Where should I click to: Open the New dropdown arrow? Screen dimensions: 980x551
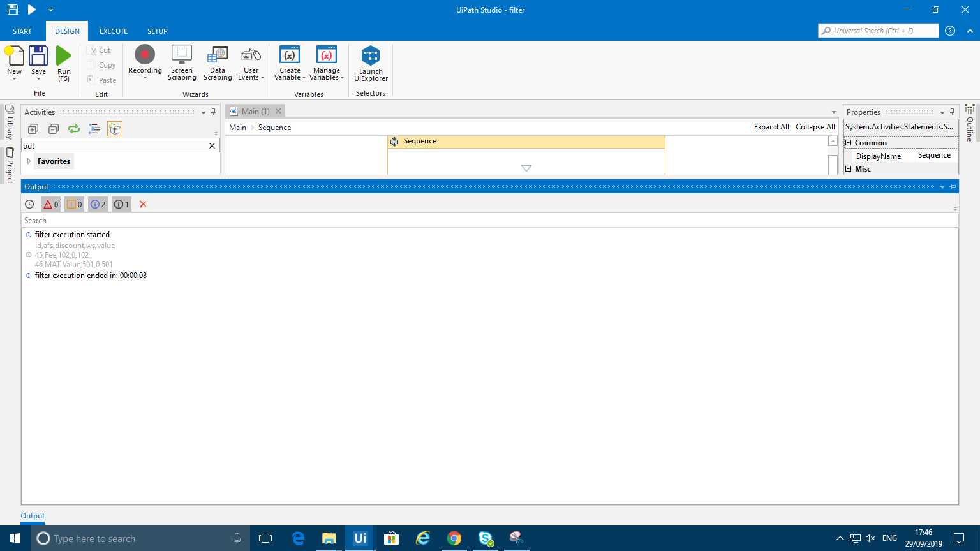tap(15, 79)
